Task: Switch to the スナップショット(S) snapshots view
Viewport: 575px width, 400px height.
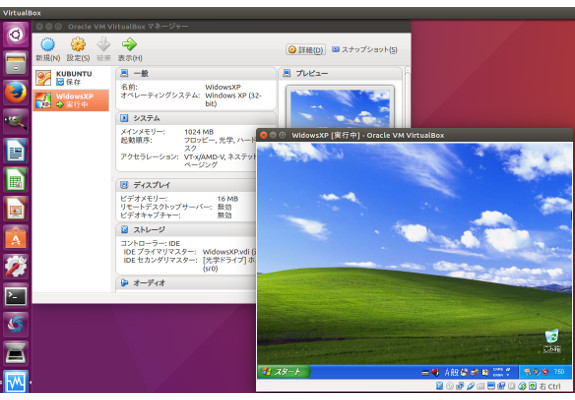Action: pos(365,49)
